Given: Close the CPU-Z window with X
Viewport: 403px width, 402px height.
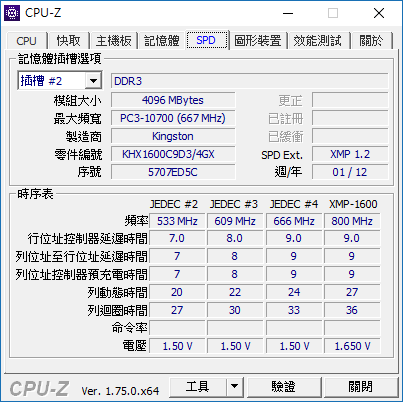Looking at the screenshot, I should 379,13.
